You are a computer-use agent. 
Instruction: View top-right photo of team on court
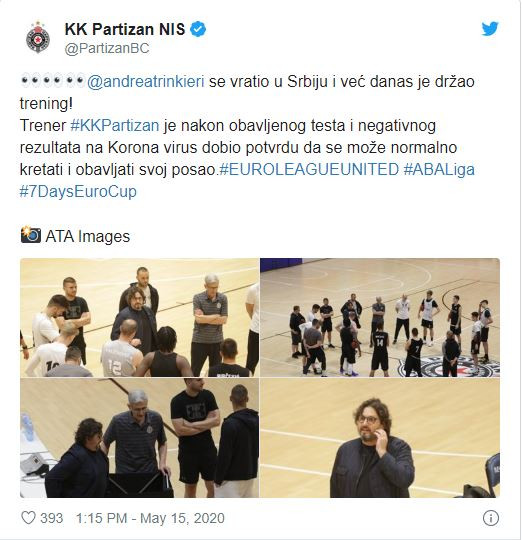click(x=380, y=317)
